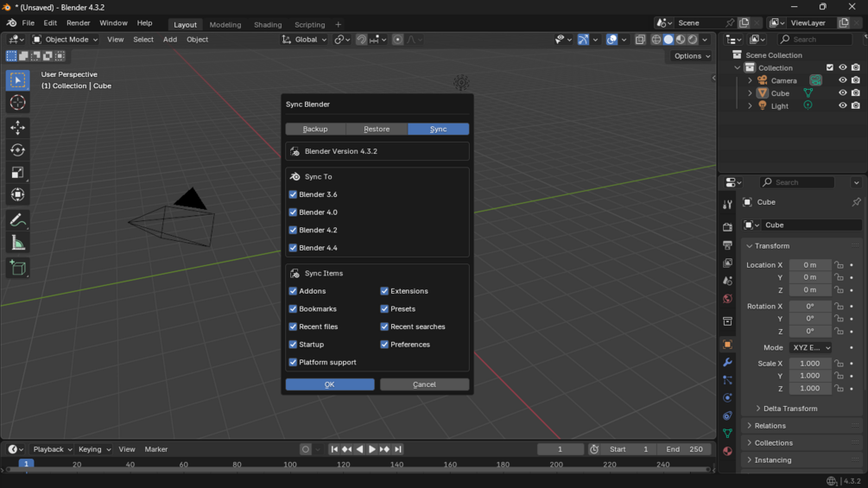Click the current frame marker in timeline
This screenshot has width=868, height=488.
(x=26, y=464)
